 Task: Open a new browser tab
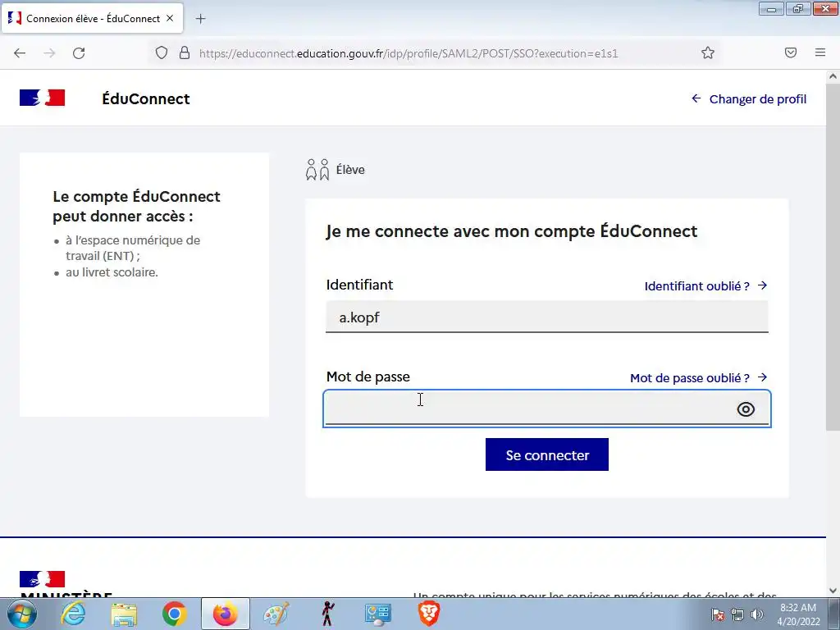click(x=200, y=19)
